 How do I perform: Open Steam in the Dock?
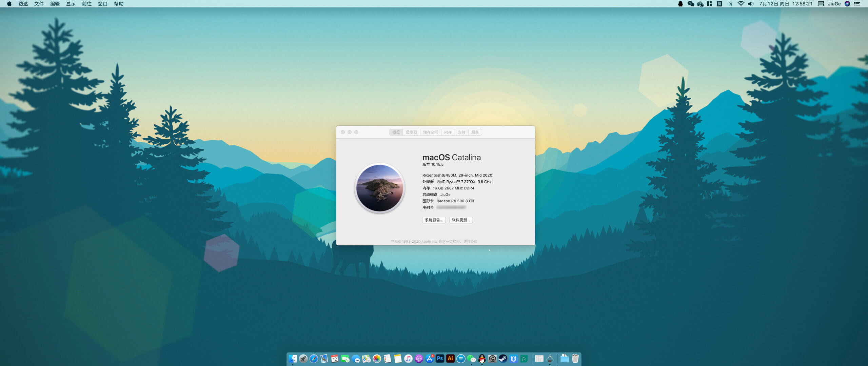tap(503, 359)
